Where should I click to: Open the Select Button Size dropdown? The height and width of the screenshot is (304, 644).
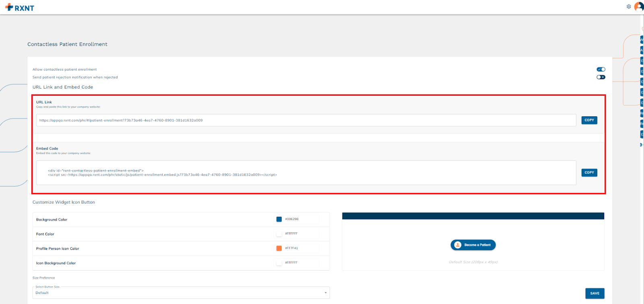coord(181,293)
